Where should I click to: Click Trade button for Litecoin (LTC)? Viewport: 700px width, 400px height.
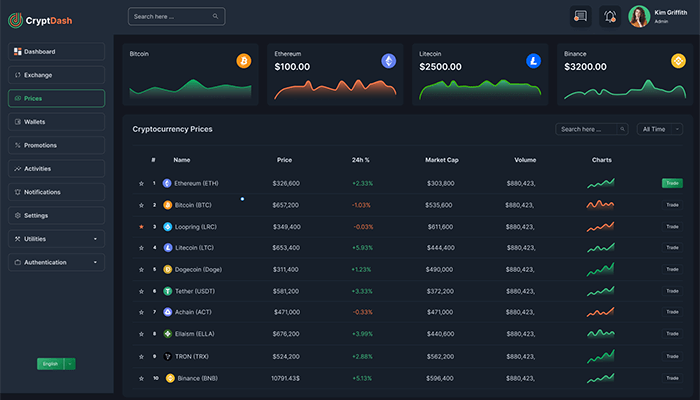[672, 247]
